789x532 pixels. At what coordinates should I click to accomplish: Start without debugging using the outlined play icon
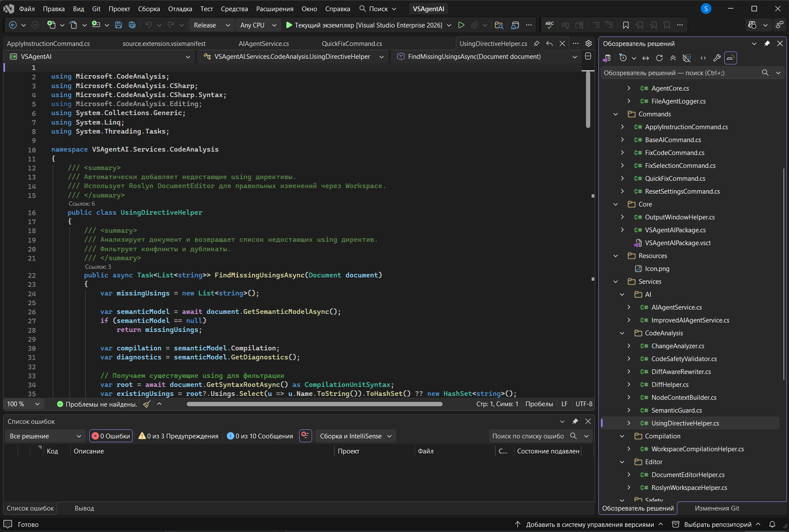point(461,25)
